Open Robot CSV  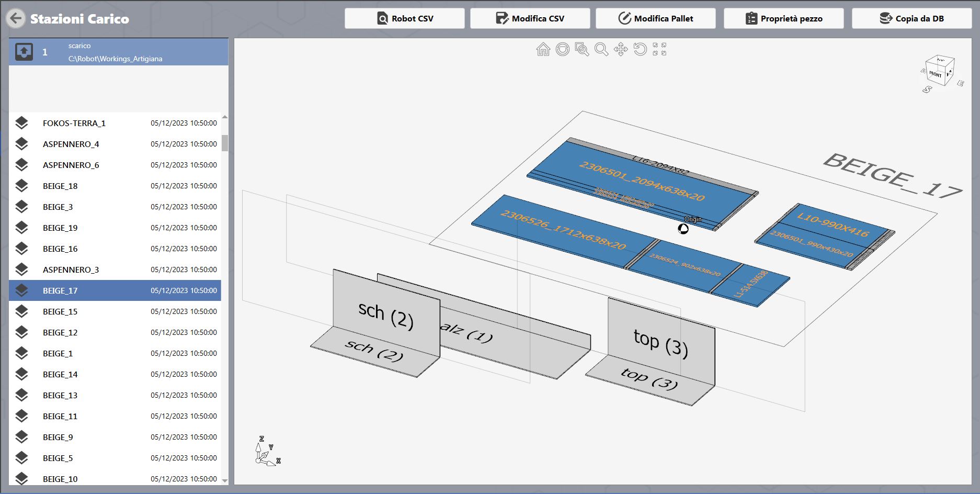tap(405, 18)
